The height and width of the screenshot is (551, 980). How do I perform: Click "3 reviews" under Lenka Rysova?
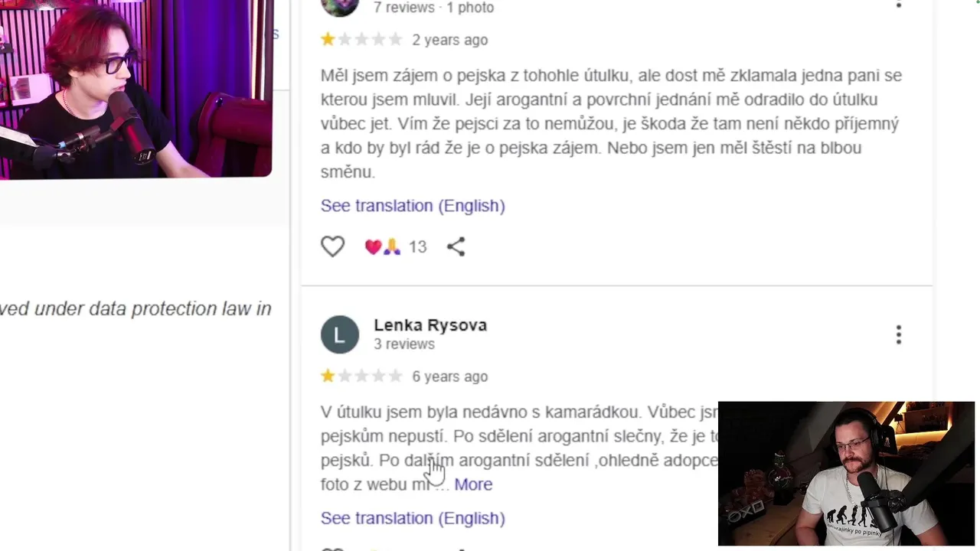click(404, 344)
